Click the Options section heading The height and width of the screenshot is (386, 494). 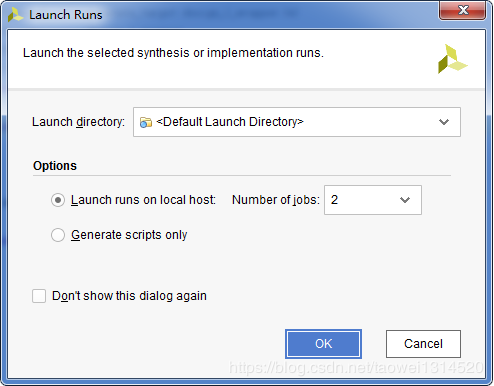(x=55, y=166)
